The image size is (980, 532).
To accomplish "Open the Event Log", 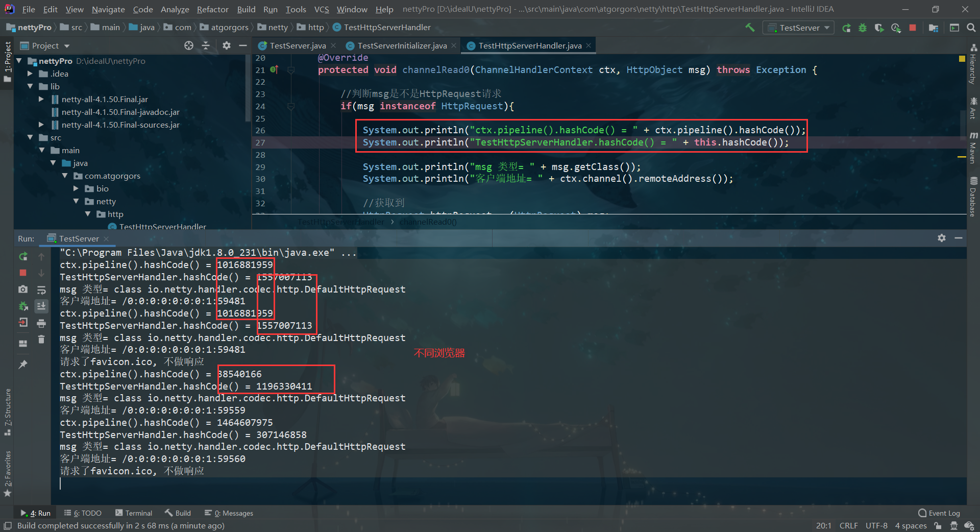I will click(939, 513).
